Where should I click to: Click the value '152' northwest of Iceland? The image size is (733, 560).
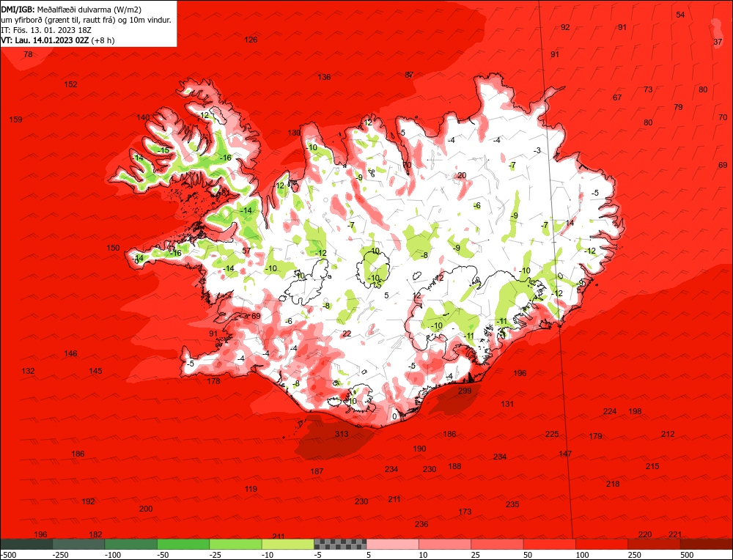tap(70, 84)
